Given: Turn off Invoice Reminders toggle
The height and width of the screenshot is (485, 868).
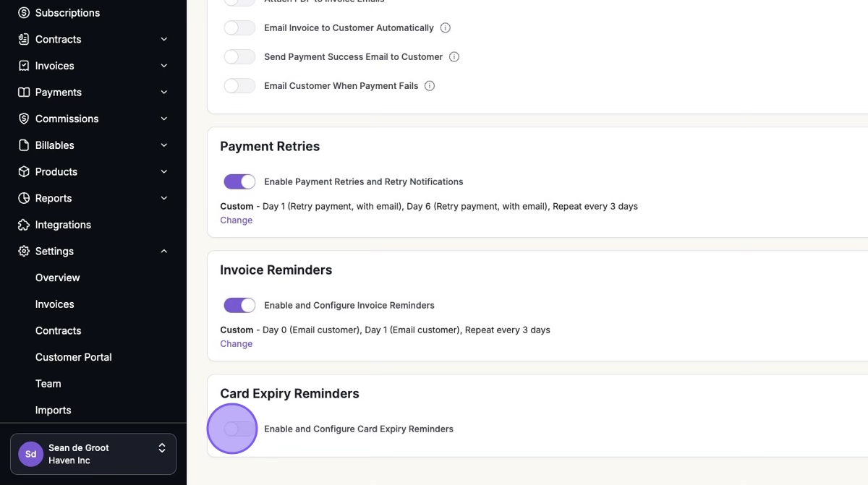Looking at the screenshot, I should pos(239,305).
